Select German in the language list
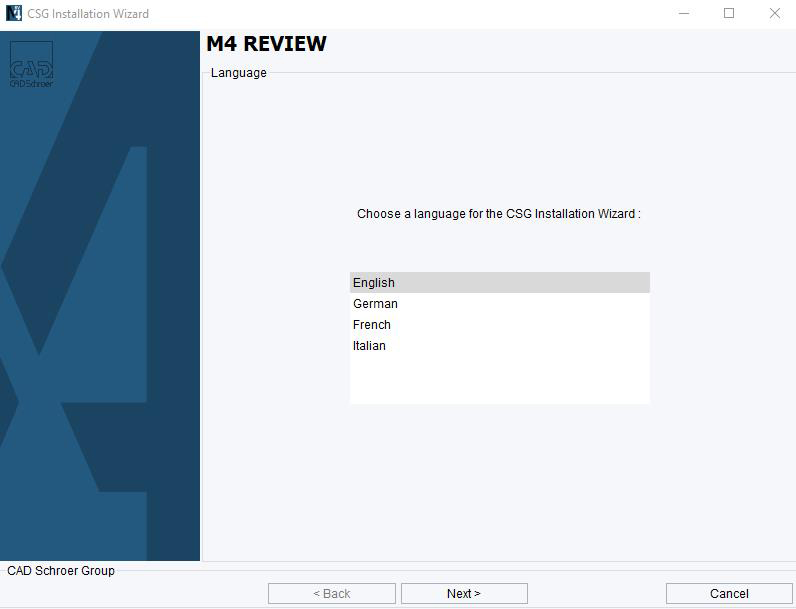The height and width of the screenshot is (609, 796). click(x=500, y=303)
